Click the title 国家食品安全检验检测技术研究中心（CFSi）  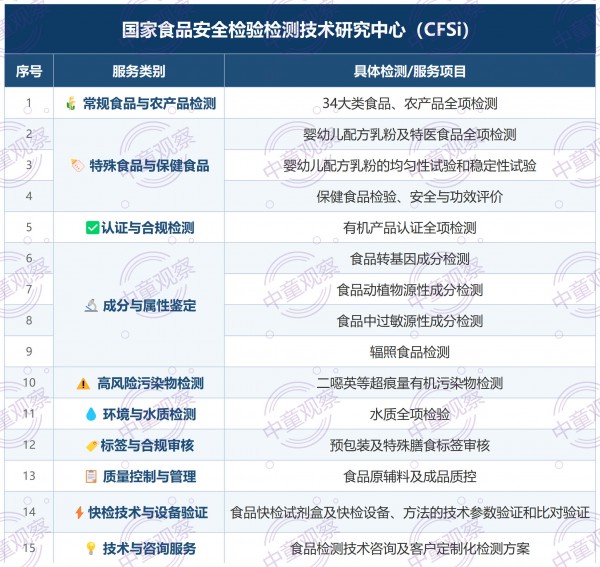(295, 30)
